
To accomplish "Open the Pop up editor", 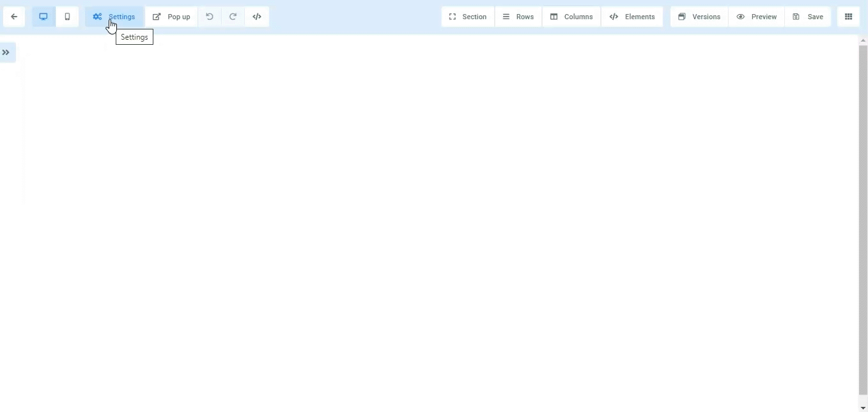I will pos(171,17).
